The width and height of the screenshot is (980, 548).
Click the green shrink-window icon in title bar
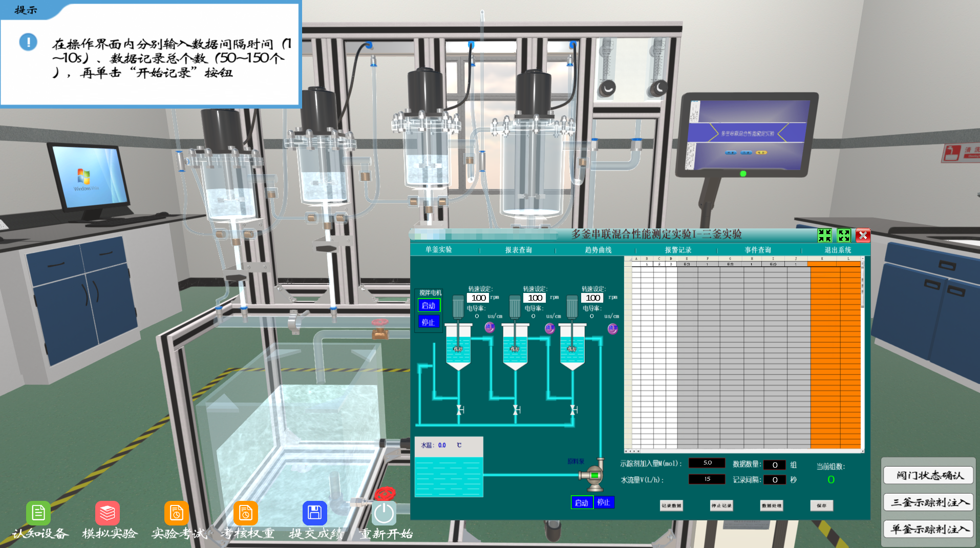point(824,236)
